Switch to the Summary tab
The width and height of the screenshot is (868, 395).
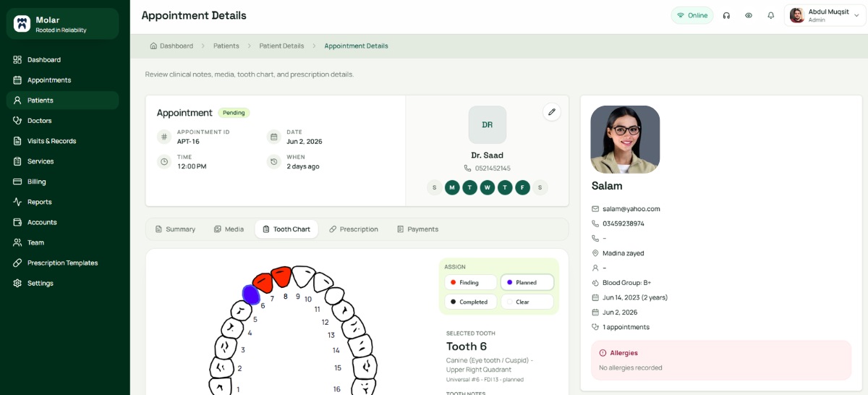175,229
